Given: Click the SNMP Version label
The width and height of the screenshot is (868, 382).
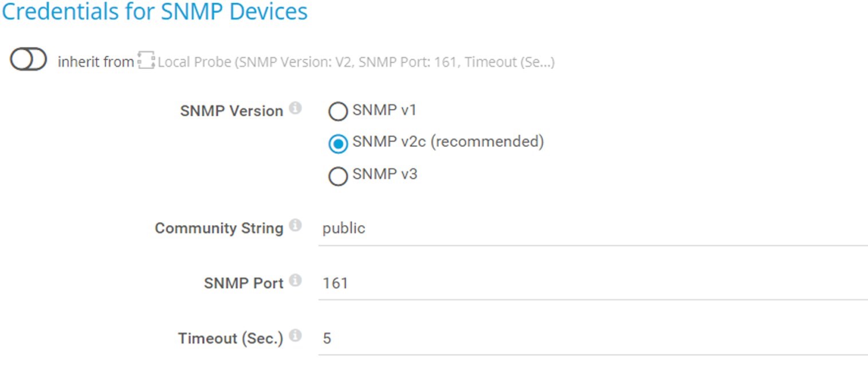Looking at the screenshot, I should [x=231, y=111].
